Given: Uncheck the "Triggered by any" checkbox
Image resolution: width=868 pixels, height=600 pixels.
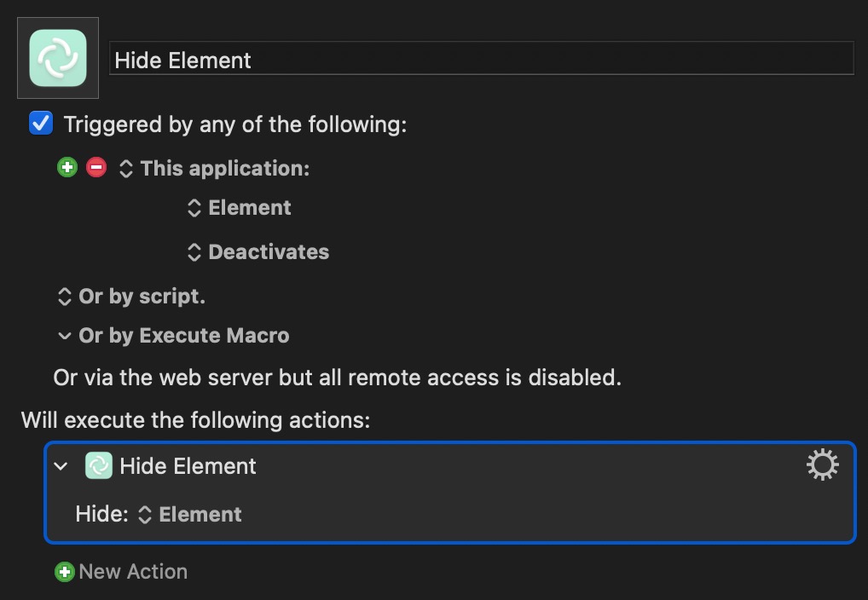Looking at the screenshot, I should click(41, 124).
